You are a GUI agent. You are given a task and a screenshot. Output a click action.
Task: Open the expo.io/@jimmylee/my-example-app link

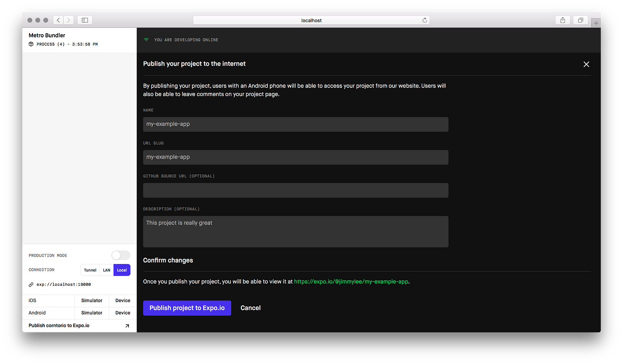coord(351,282)
